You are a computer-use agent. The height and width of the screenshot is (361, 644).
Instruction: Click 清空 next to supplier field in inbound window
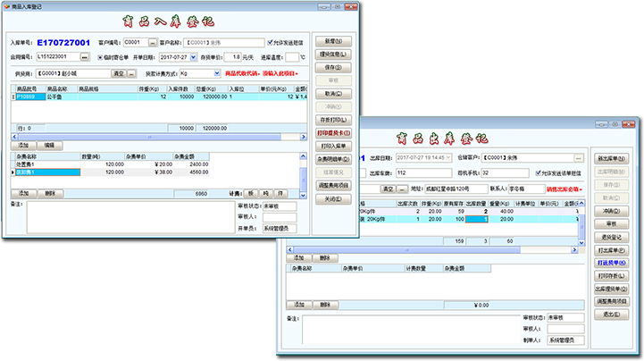click(x=119, y=73)
